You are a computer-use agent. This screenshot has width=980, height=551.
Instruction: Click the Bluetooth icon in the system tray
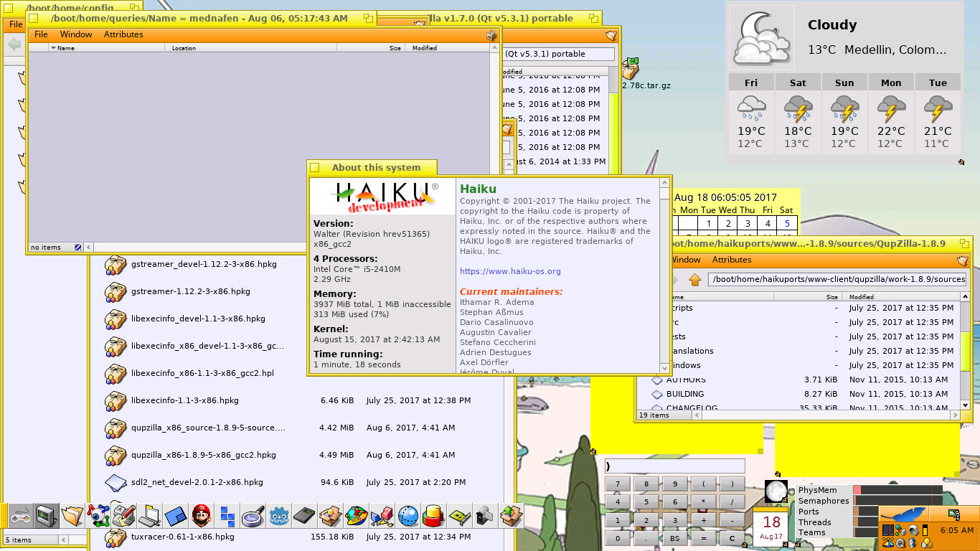pos(911,543)
